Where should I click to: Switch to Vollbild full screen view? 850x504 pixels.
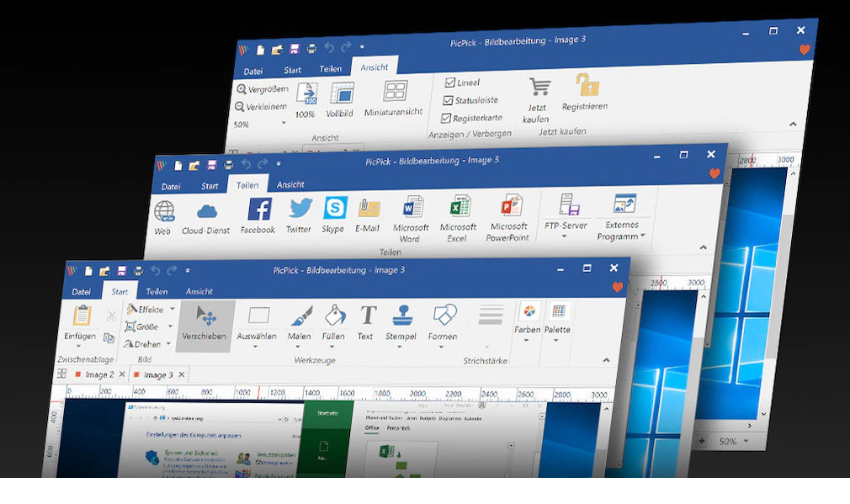341,100
